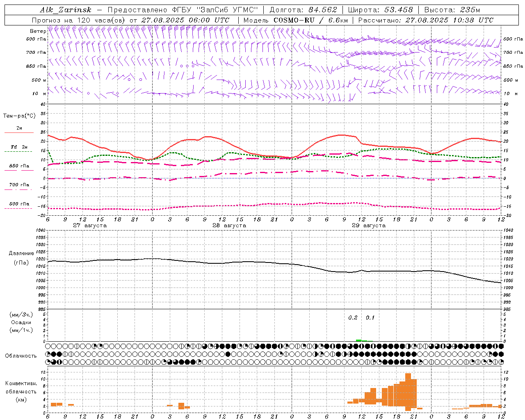This screenshot has width=525, height=420.
Task: Click the red line sample under the 2м legend
Action: [19, 133]
